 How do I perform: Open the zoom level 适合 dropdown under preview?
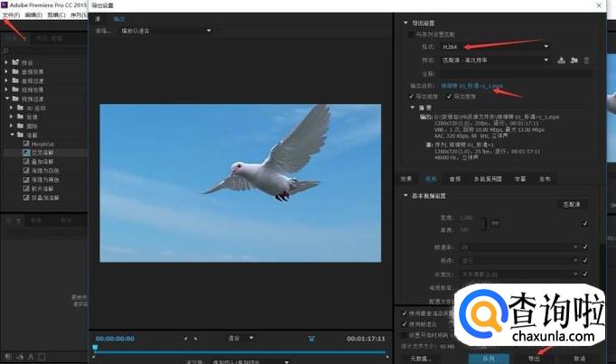pyautogui.click(x=240, y=338)
